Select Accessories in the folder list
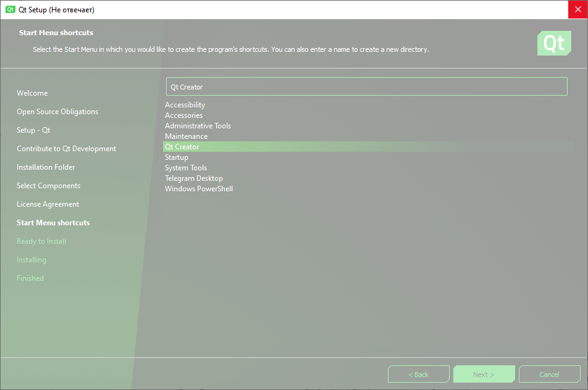Screen dimensions: 588x390 pos(183,115)
